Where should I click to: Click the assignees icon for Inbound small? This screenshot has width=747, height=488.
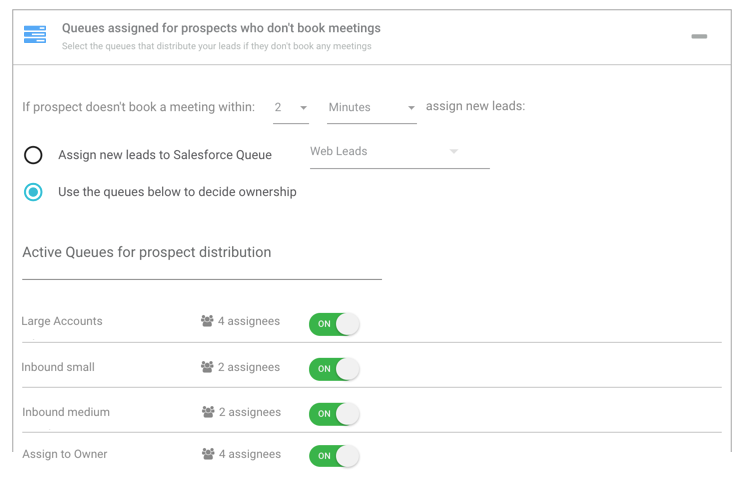[x=207, y=367]
